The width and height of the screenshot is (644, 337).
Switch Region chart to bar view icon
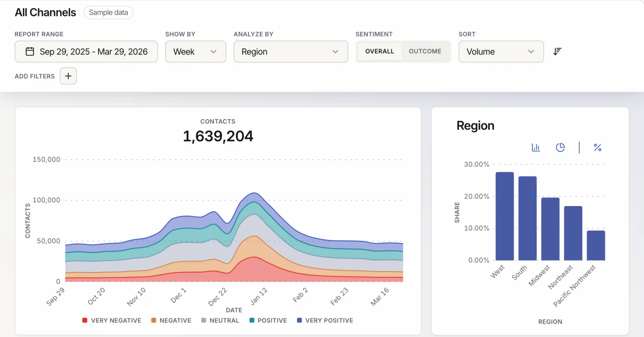click(x=536, y=147)
